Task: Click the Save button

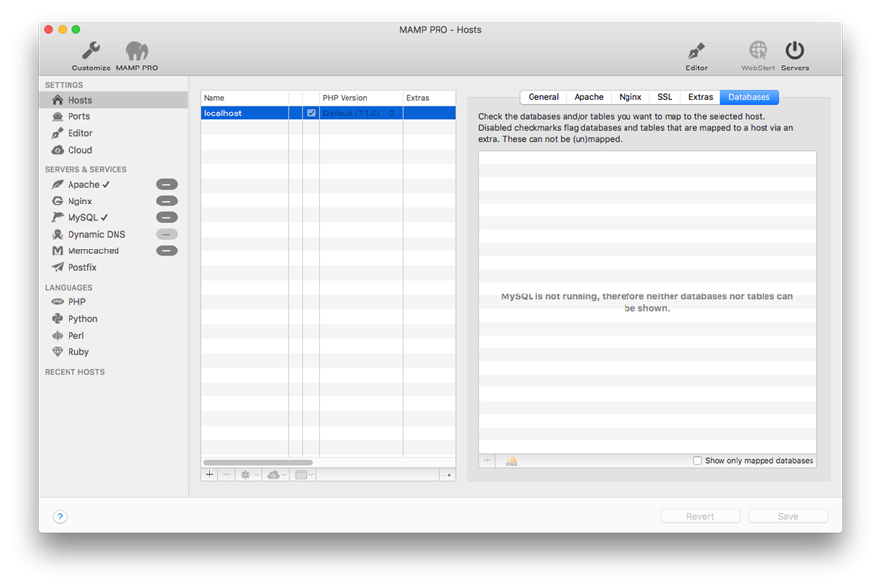Action: point(788,517)
